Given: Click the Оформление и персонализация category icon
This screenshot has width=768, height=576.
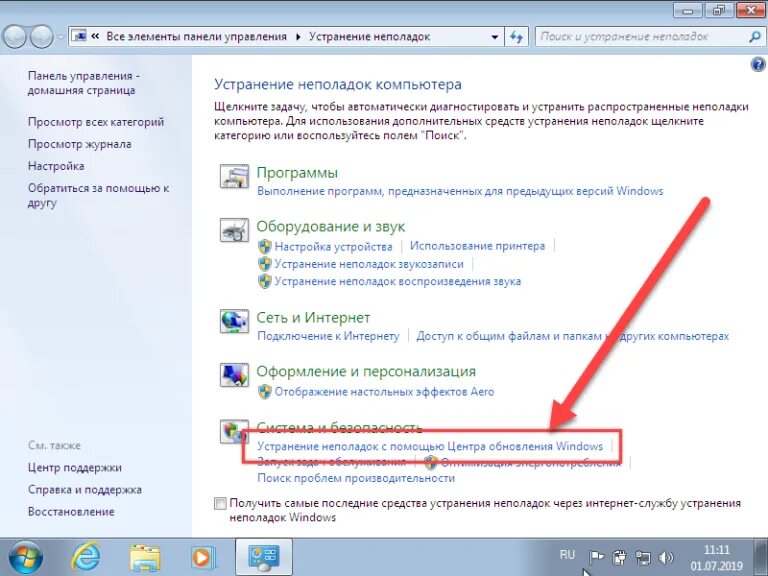Looking at the screenshot, I should 234,375.
